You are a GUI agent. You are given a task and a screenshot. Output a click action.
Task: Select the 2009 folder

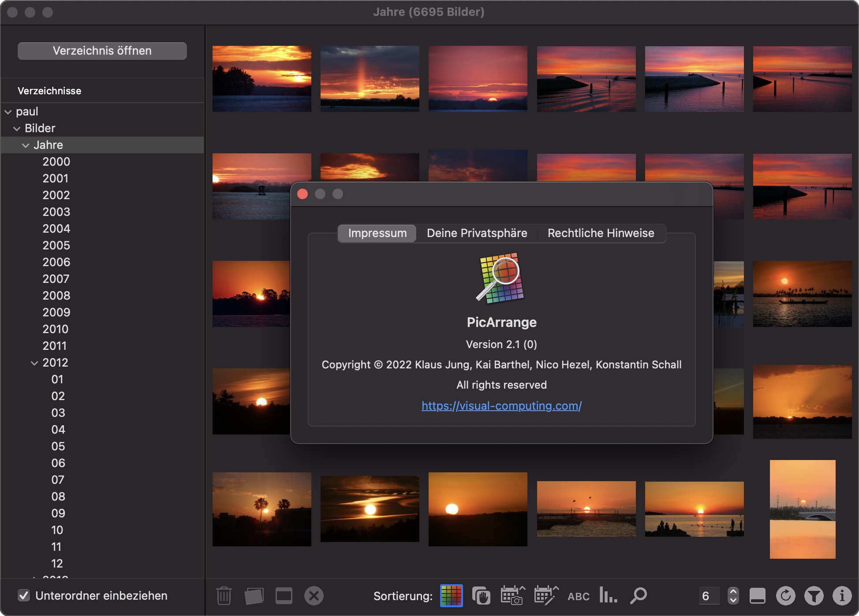point(56,312)
